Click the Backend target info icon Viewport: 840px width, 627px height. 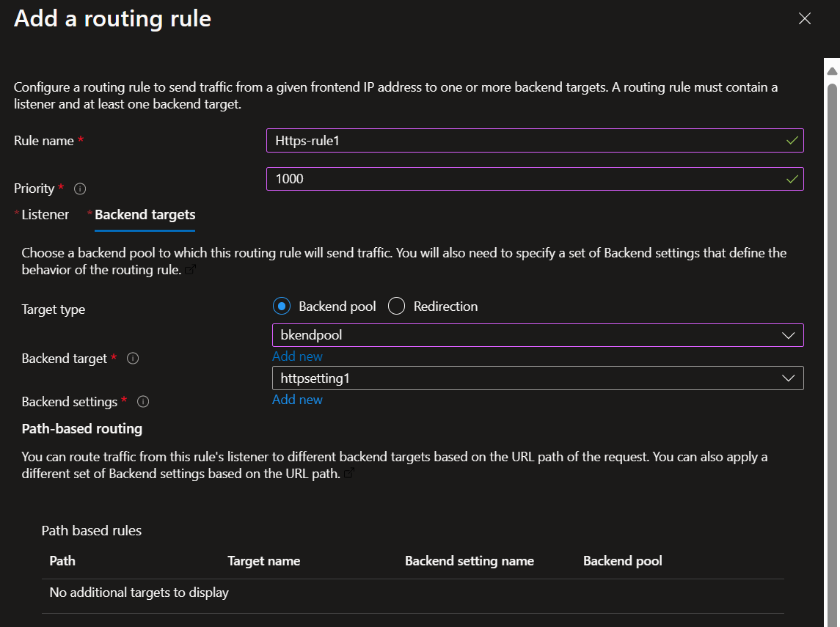click(x=134, y=359)
